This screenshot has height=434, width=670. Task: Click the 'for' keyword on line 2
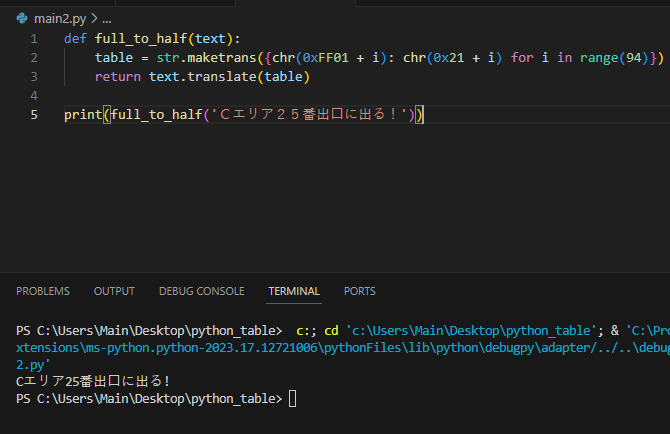click(x=522, y=58)
